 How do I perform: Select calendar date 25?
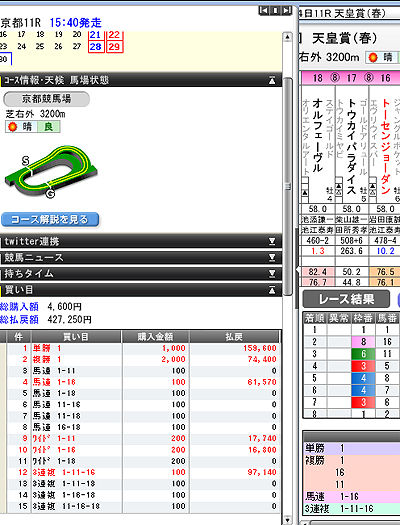tap(40, 46)
